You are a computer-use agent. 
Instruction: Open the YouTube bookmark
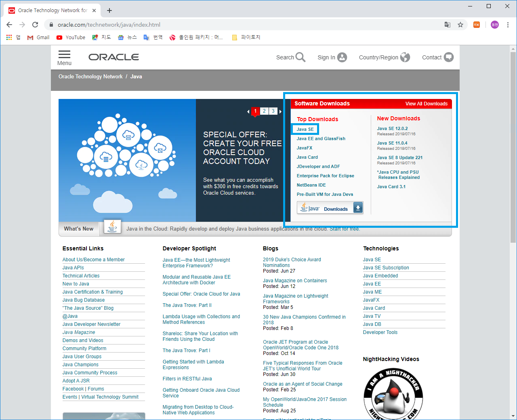tap(71, 38)
